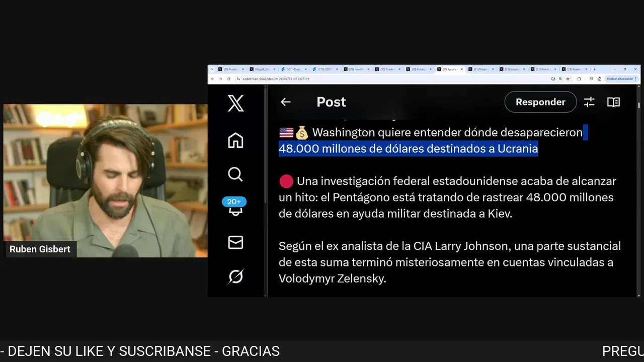View site information icon in address bar
The height and width of the screenshot is (362, 644).
[238, 79]
